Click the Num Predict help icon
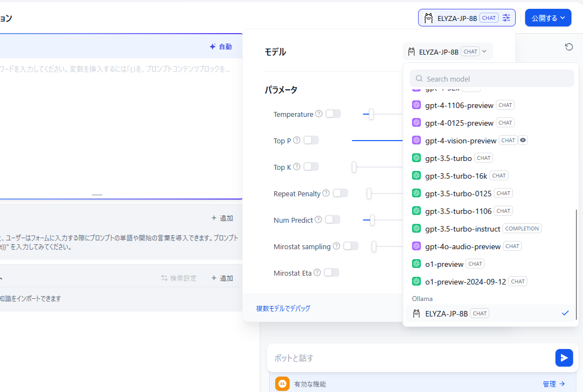 click(318, 219)
